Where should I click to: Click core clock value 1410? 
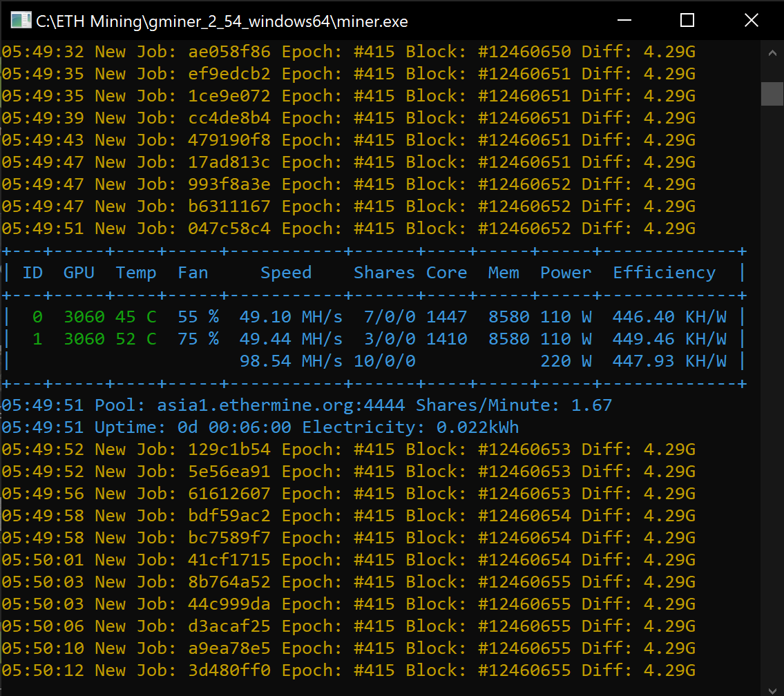point(446,339)
